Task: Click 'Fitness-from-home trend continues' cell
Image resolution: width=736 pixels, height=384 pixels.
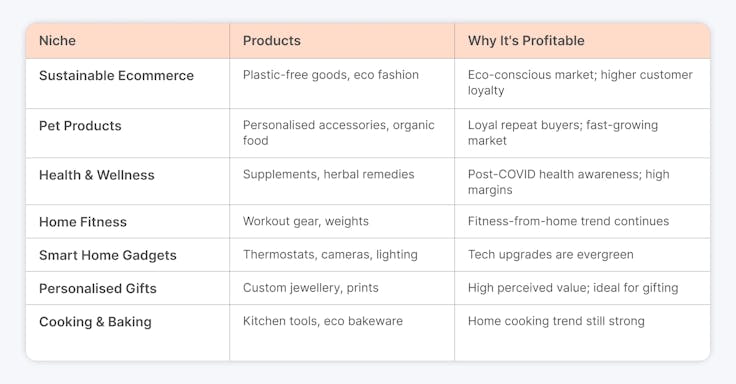Action: pos(582,222)
